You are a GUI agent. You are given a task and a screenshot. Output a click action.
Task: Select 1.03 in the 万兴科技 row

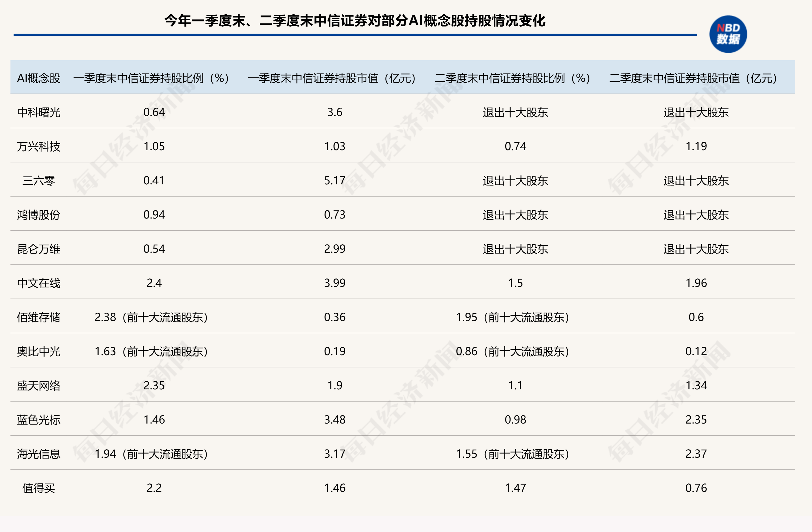point(335,146)
